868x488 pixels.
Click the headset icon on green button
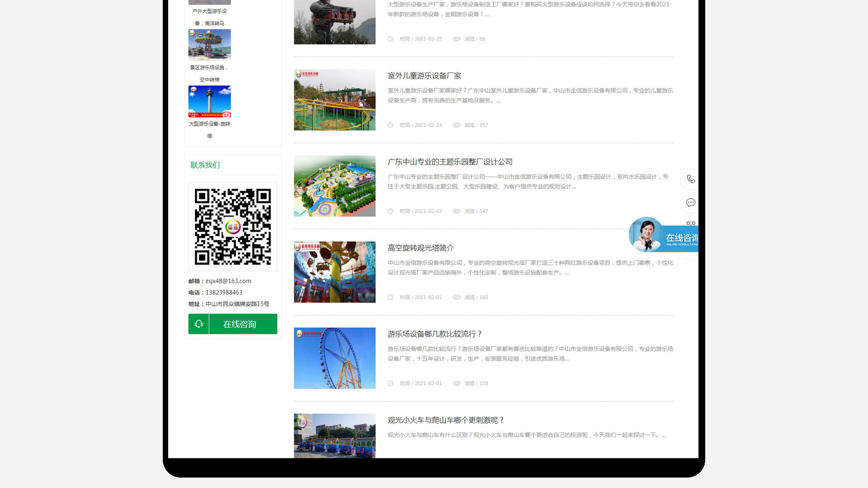point(198,324)
